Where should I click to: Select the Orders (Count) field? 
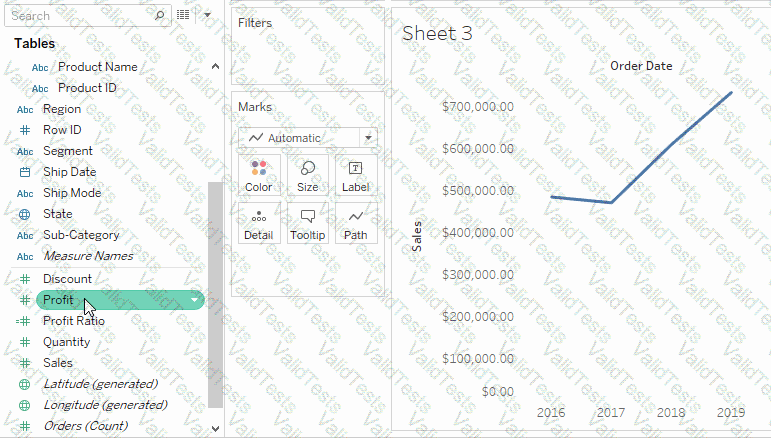[85, 426]
